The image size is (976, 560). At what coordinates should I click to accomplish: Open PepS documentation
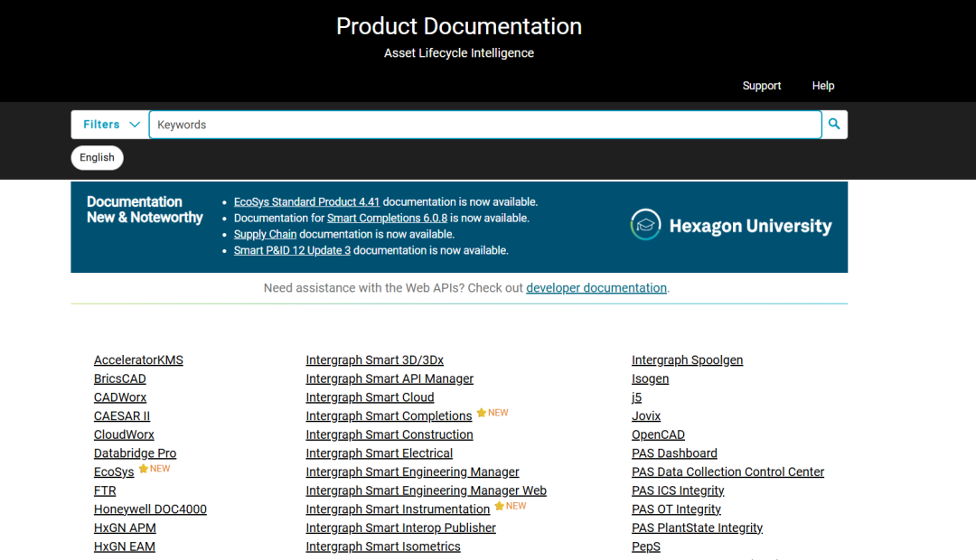coord(645,546)
